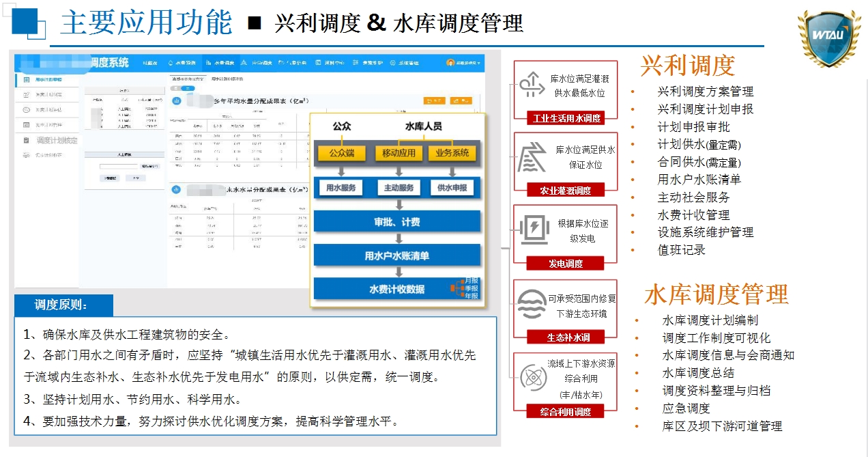Select the 月报 label in the diagram
Viewport: 868px width, 457px height.
tap(472, 281)
